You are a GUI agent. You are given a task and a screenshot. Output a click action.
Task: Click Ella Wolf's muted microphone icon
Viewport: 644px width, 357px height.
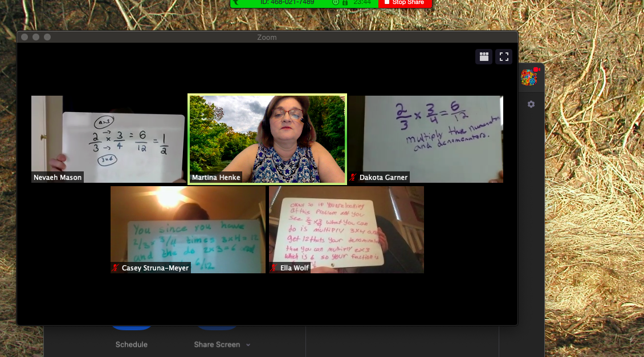pos(274,268)
